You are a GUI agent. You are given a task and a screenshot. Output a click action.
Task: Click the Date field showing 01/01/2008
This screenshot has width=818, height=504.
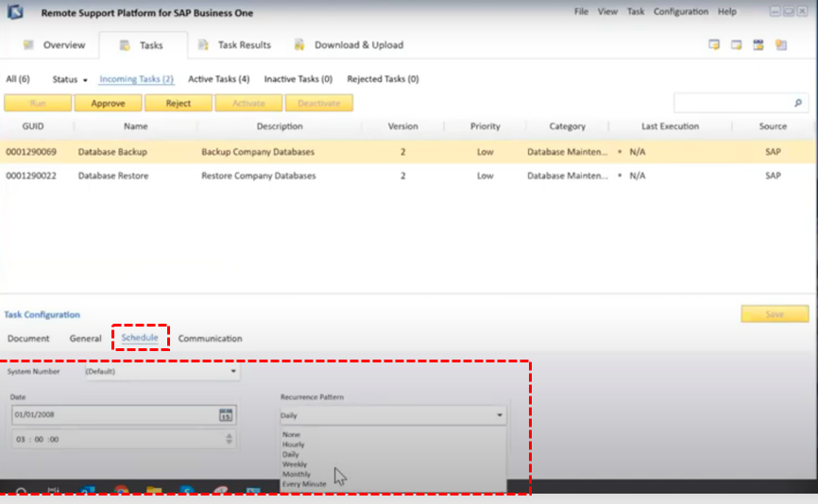tap(124, 415)
